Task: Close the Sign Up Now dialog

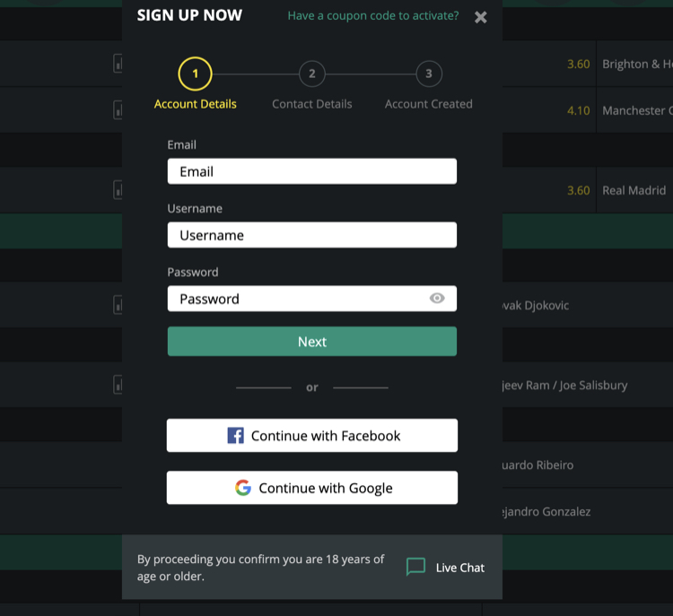Action: (x=481, y=17)
